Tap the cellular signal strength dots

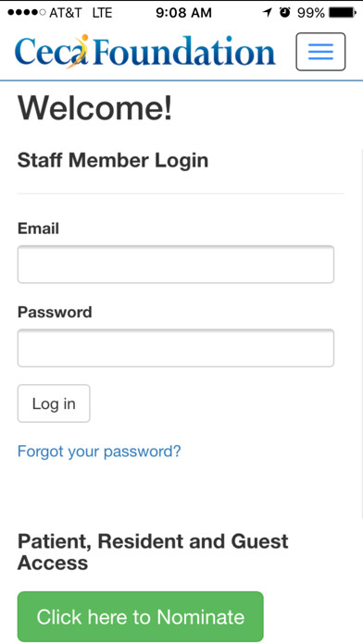(26, 13)
